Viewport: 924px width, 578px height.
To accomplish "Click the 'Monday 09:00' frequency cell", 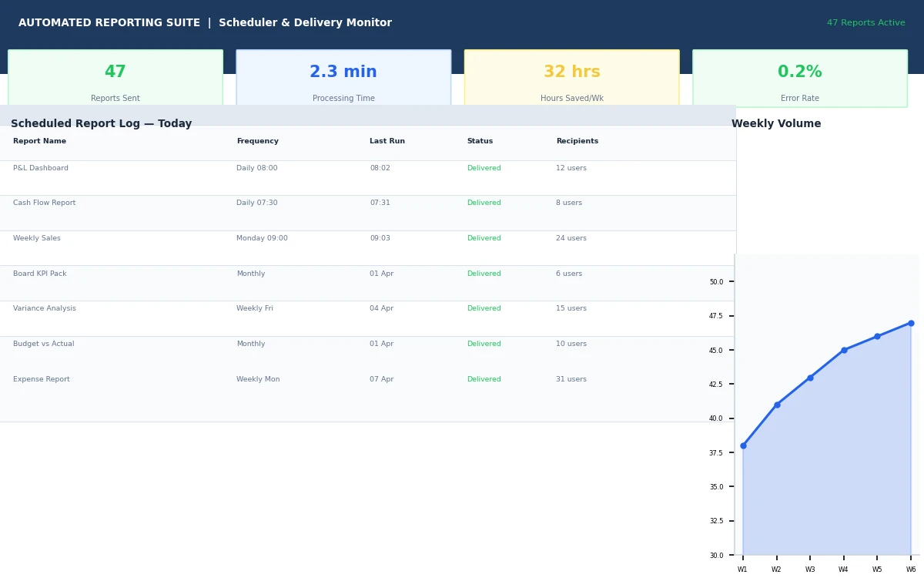I will 262,239.
